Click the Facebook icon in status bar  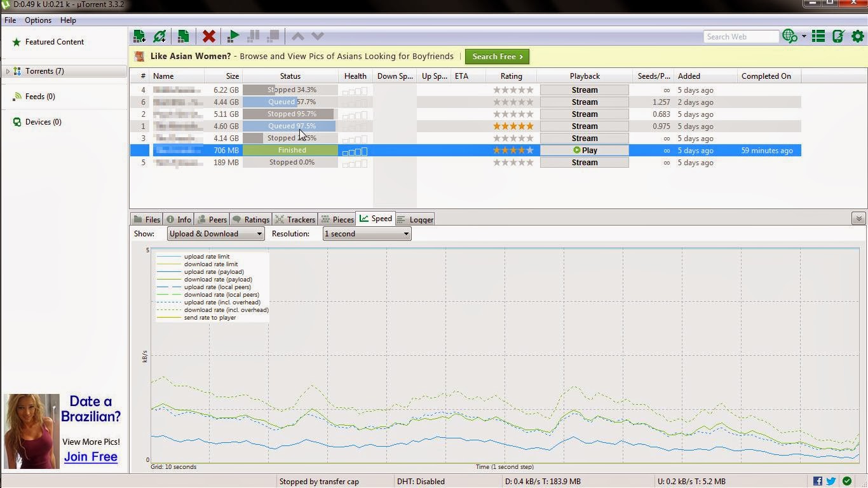click(x=817, y=481)
